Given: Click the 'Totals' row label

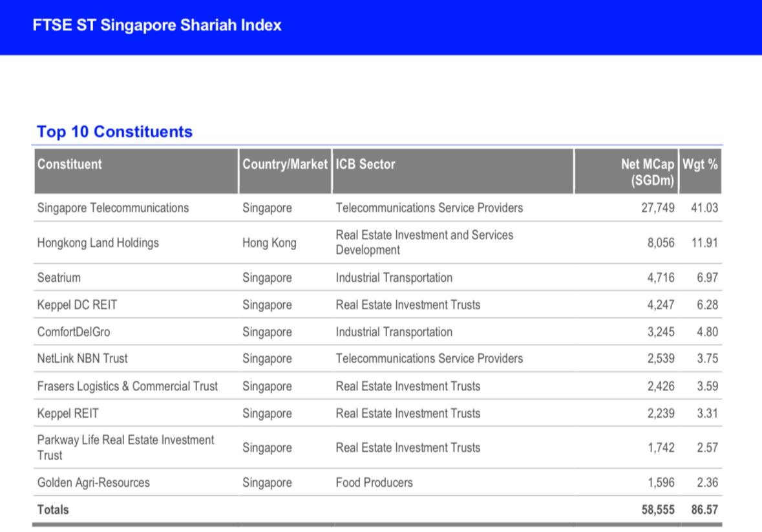Looking at the screenshot, I should coord(53,509).
